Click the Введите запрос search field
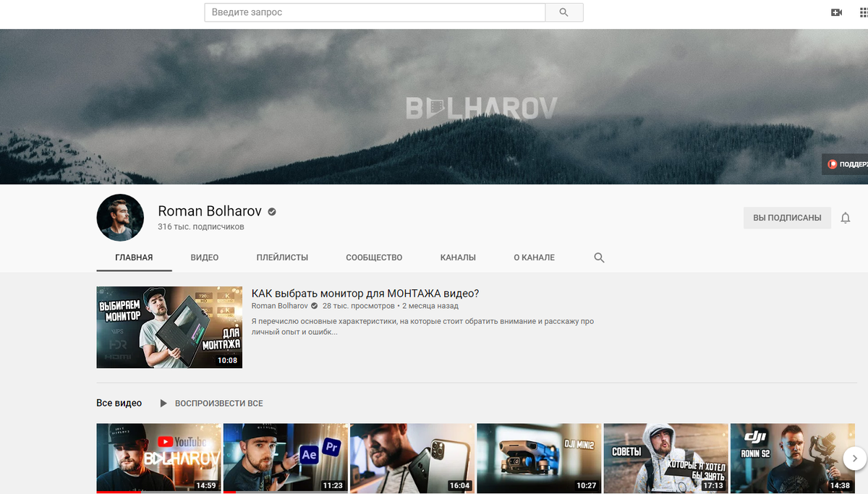The height and width of the screenshot is (494, 868). click(x=375, y=12)
